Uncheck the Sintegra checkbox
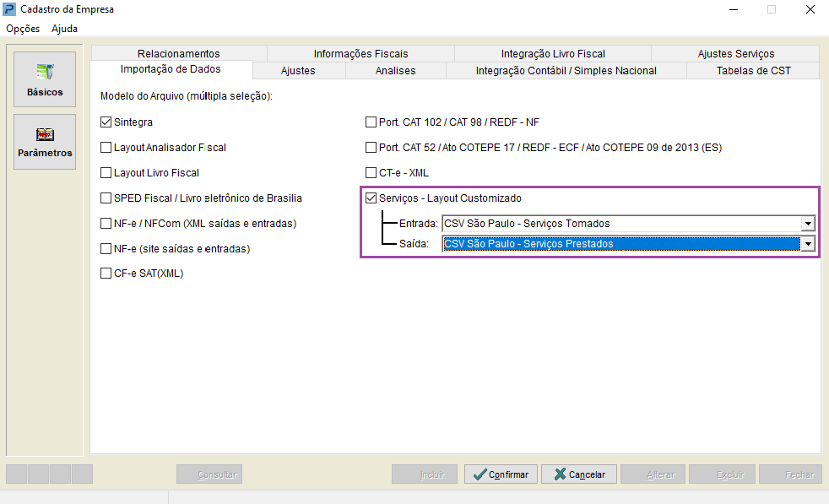829x504 pixels. click(106, 122)
